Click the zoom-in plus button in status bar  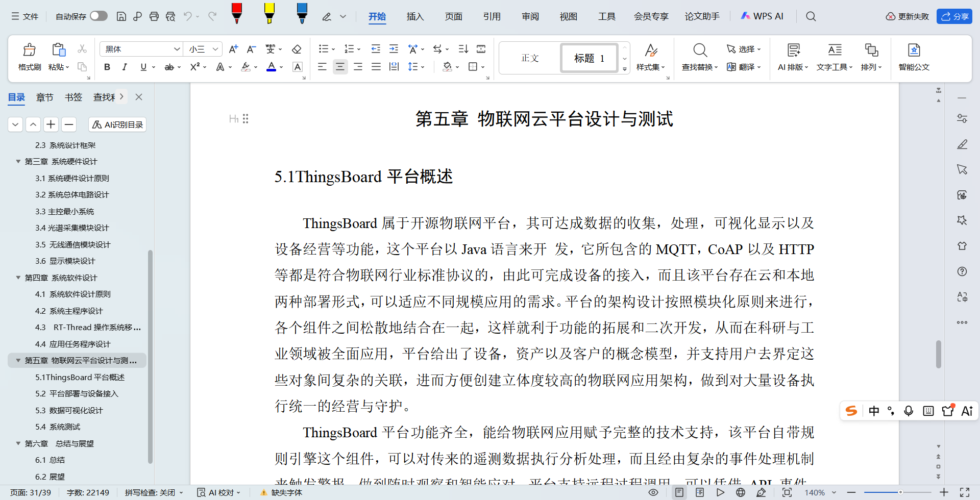click(x=944, y=492)
